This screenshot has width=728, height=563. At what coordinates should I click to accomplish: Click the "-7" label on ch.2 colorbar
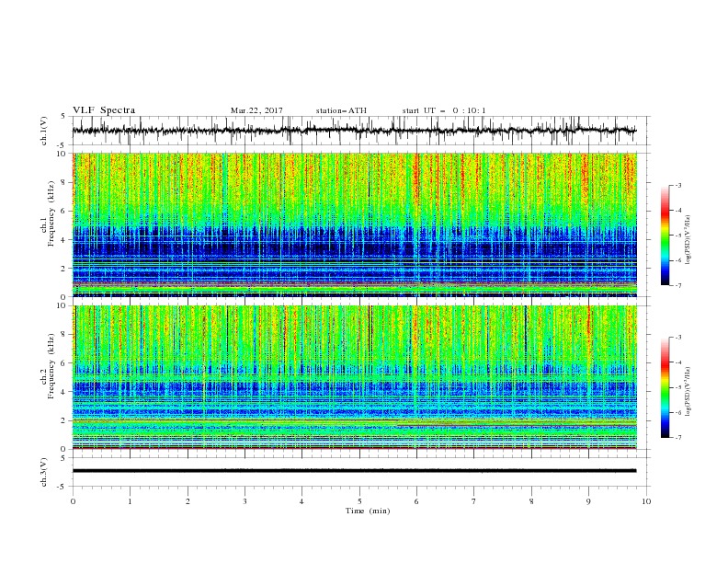coord(678,438)
